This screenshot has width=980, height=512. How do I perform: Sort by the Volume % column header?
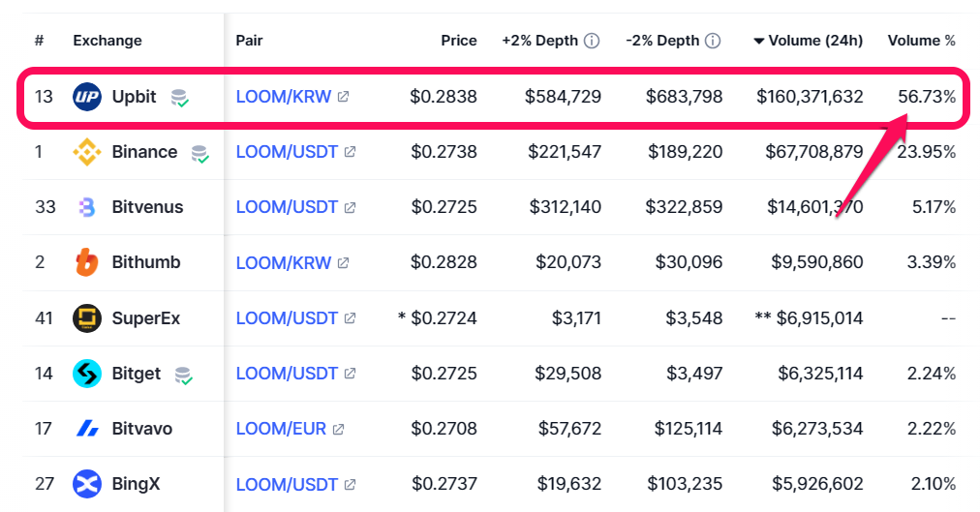[922, 41]
